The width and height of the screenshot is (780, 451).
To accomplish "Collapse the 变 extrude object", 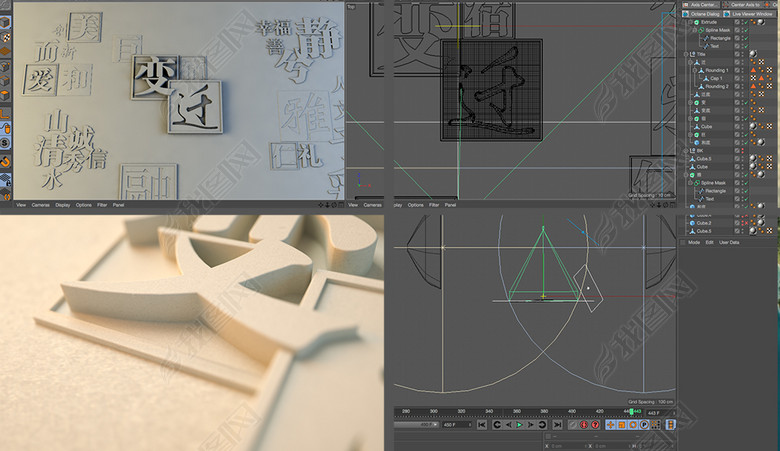I will pyautogui.click(x=690, y=102).
